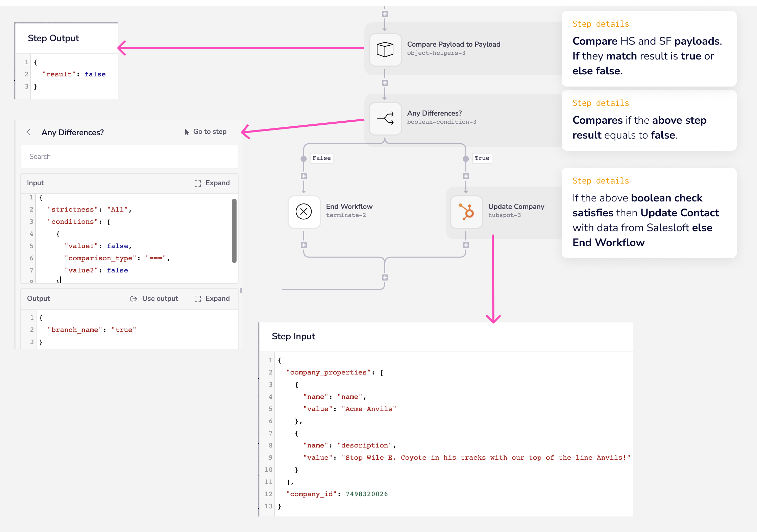Add a step on the False branch
The width and height of the screenshot is (757, 532).
pos(303,176)
